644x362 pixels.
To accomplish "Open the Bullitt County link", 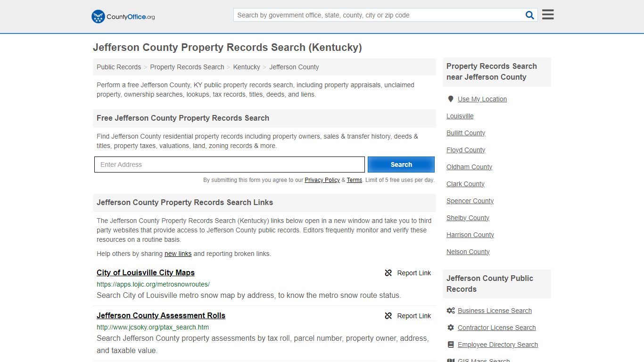I will pyautogui.click(x=466, y=133).
